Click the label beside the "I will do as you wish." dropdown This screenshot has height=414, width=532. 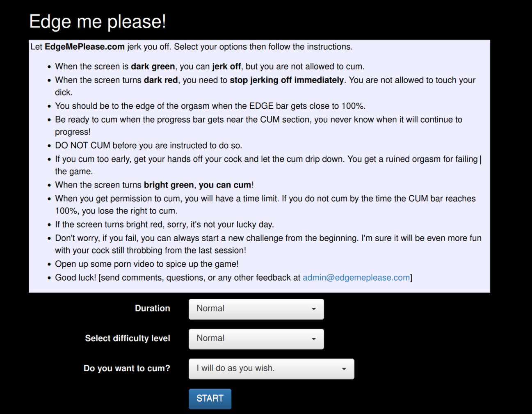click(127, 368)
